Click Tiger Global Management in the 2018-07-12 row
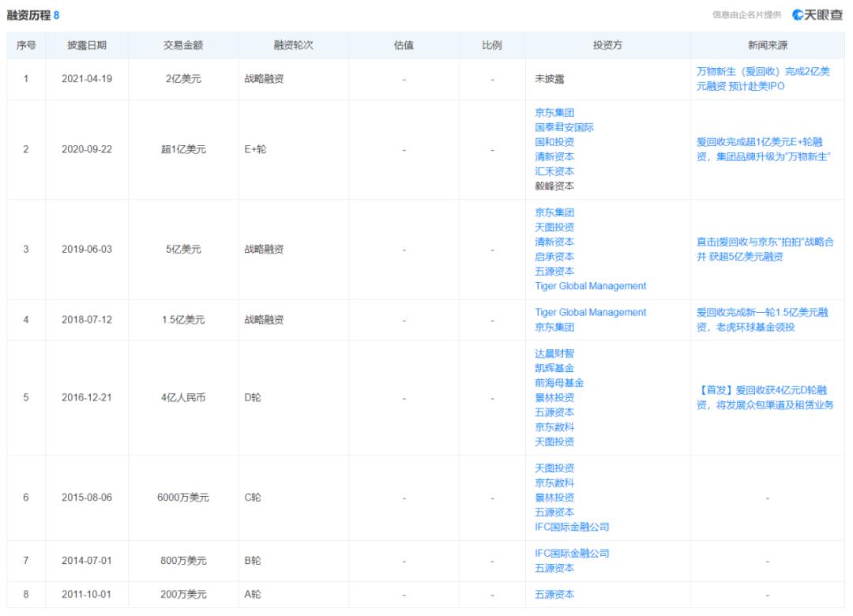 click(590, 313)
